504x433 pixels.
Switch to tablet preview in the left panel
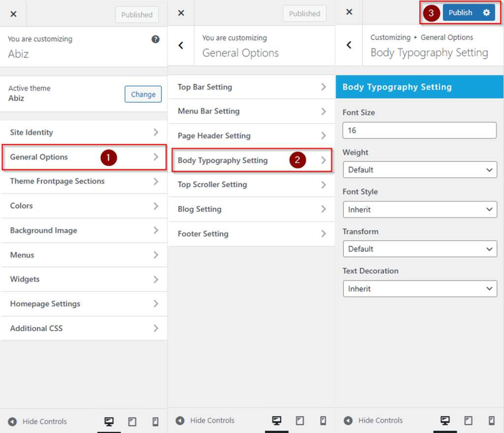coord(132,422)
